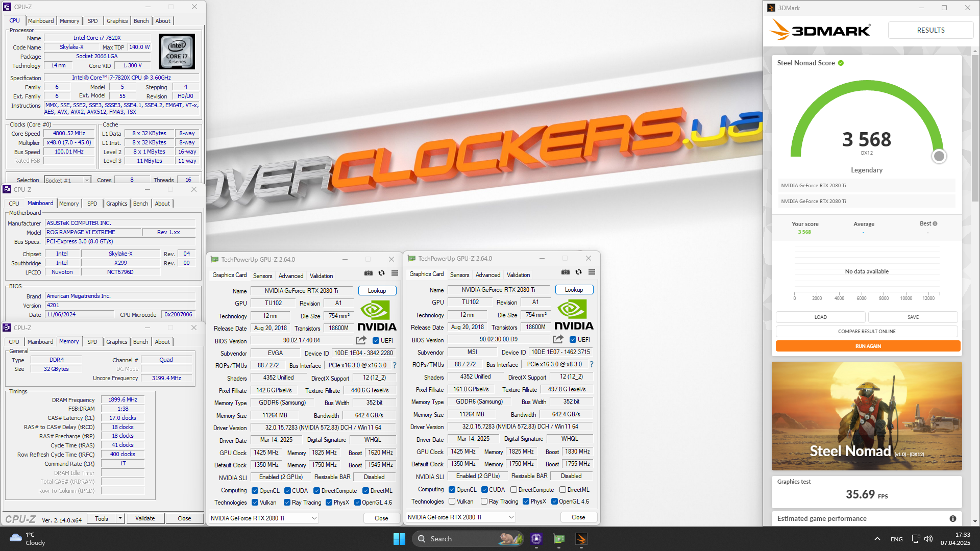980x551 pixels.
Task: Click the green verified score checkmark icon
Action: pos(841,63)
